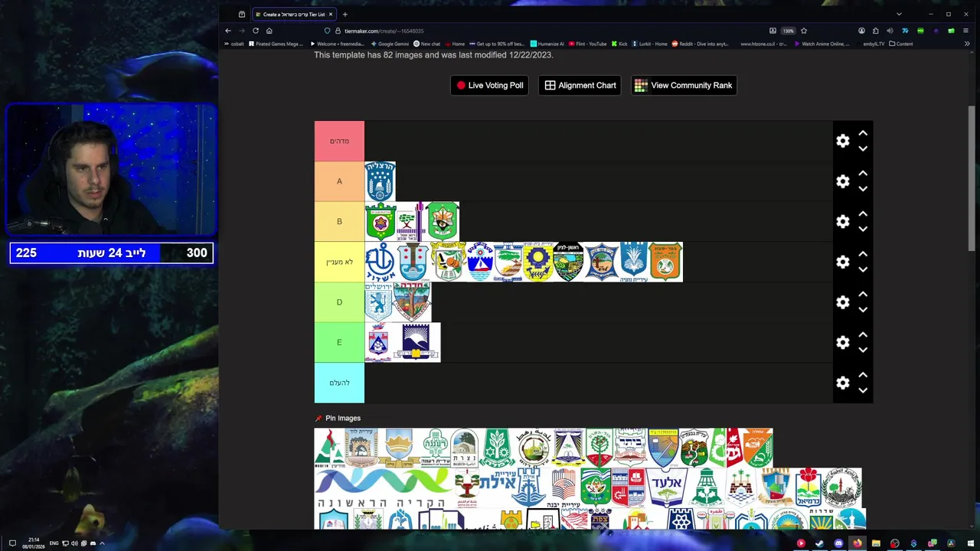Open the Alignment Chart

[x=580, y=85]
